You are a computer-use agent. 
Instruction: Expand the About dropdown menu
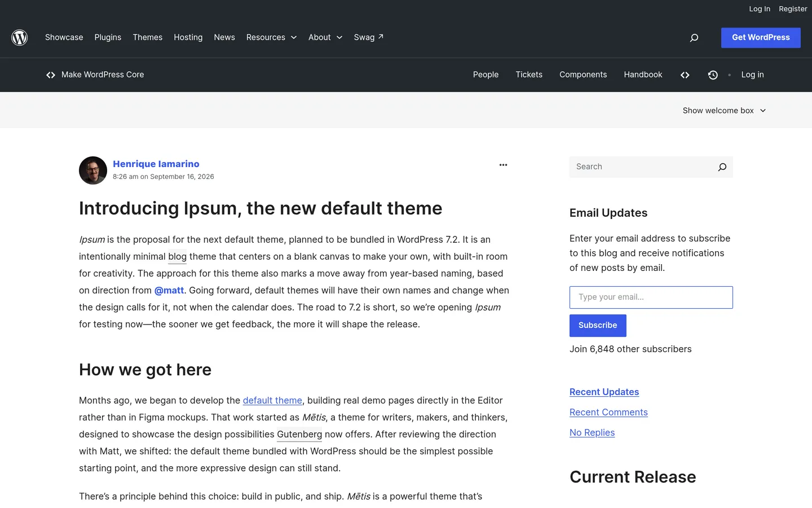point(325,37)
